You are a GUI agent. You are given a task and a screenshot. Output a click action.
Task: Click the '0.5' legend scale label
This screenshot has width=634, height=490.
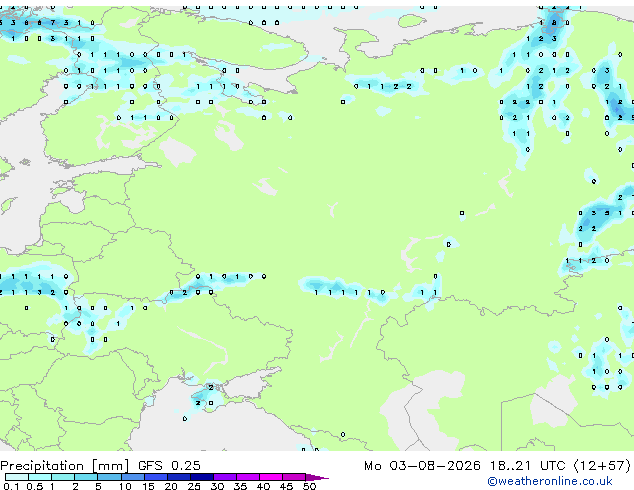tap(35, 486)
